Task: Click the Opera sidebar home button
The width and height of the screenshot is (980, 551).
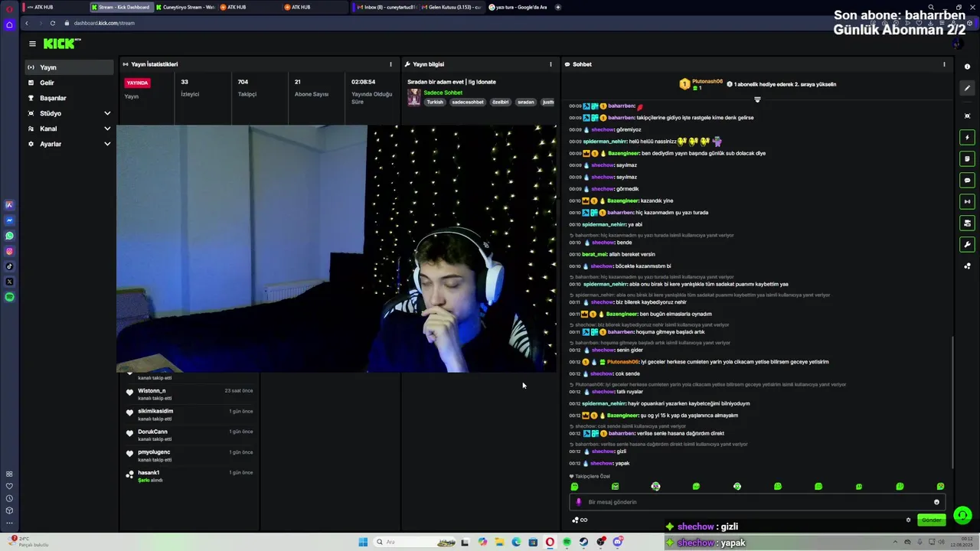Action: 9,24
